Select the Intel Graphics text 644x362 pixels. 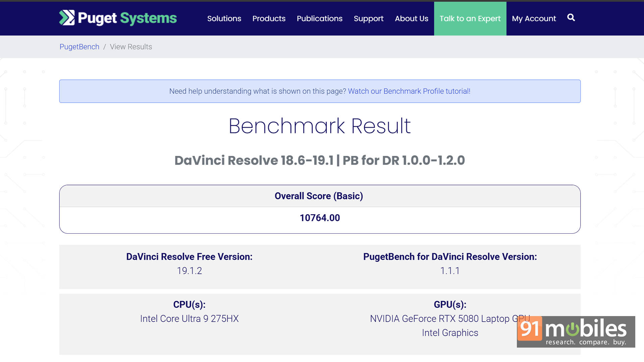450,333
